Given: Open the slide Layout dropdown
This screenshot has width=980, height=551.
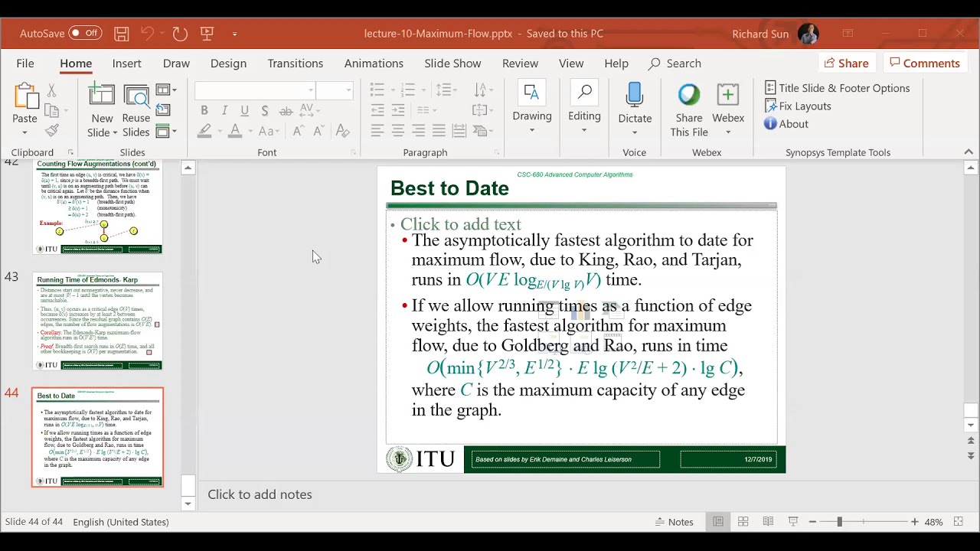Looking at the screenshot, I should click(166, 90).
